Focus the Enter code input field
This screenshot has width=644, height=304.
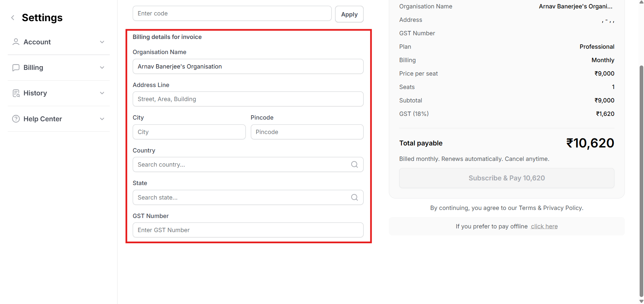(232, 13)
